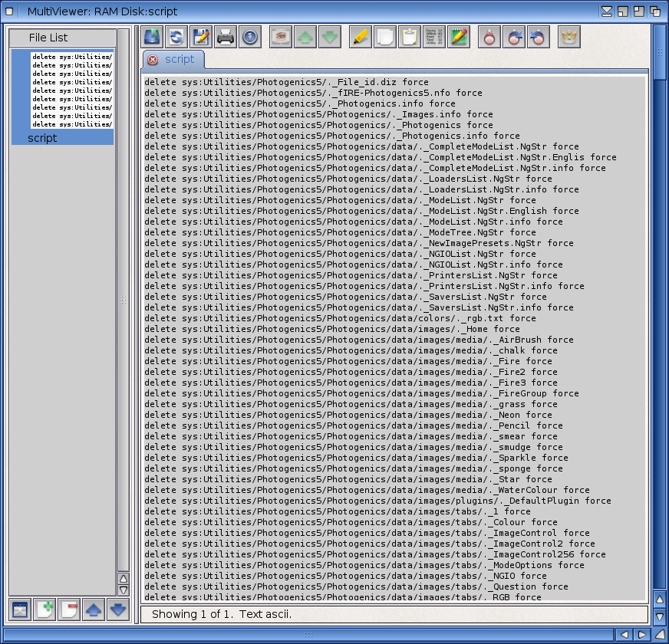Viewport: 669px width, 644px height.
Task: Click the line with '_NewImagePresets.NgStr'
Action: click(x=359, y=243)
